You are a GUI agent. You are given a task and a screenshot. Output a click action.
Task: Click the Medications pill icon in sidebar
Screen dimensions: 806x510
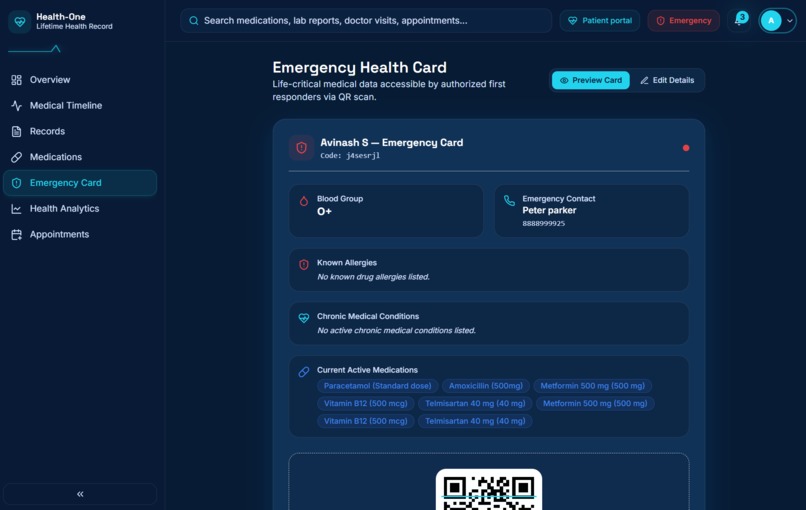(x=16, y=157)
